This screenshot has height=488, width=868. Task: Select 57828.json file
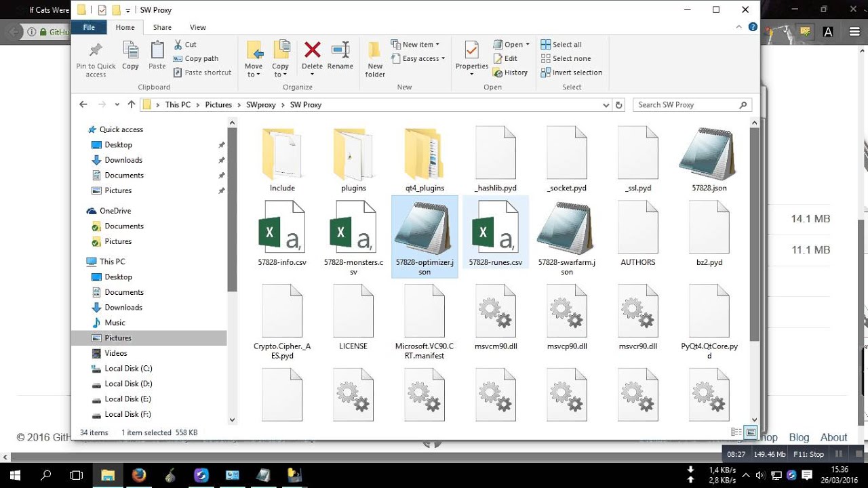point(709,159)
